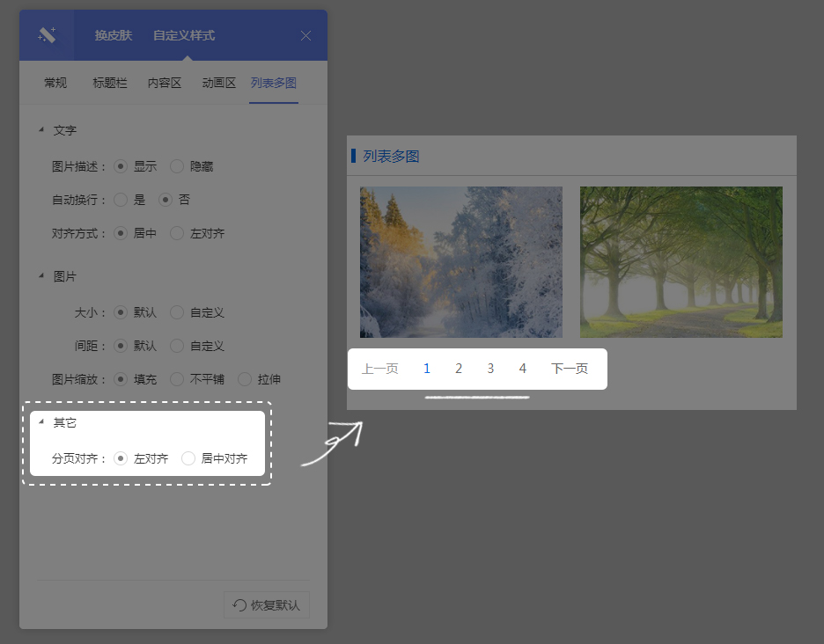Go to page 1 in pagination

coord(427,369)
